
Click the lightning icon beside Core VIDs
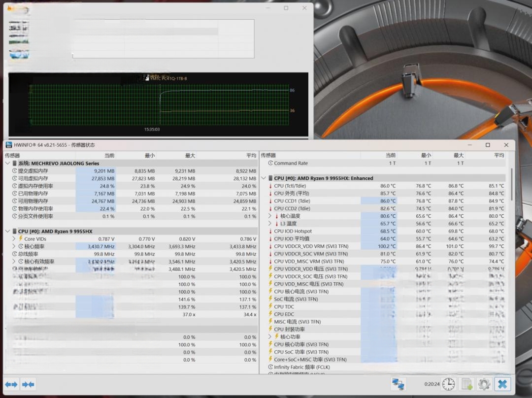point(21,238)
